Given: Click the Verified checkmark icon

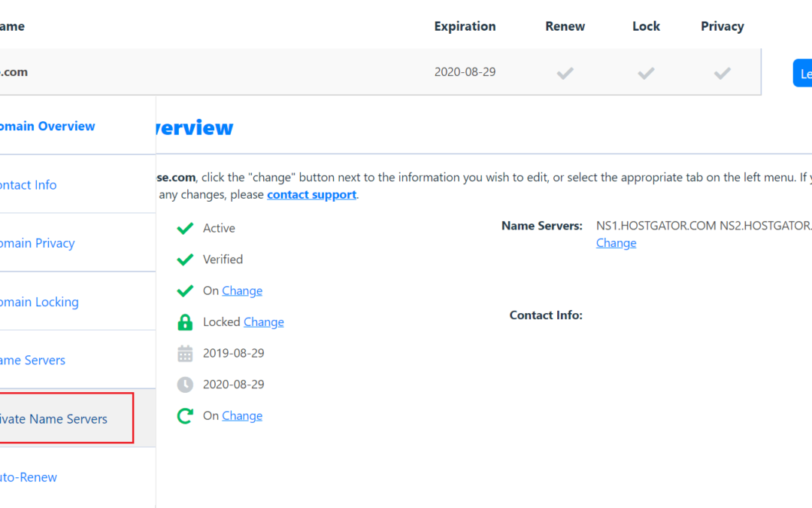Looking at the screenshot, I should point(185,259).
